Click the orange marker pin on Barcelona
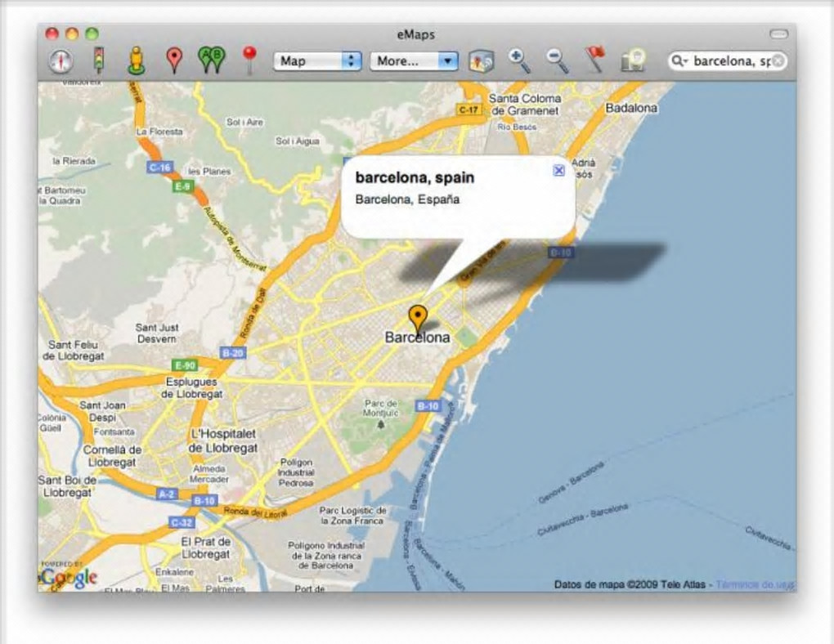 [418, 318]
